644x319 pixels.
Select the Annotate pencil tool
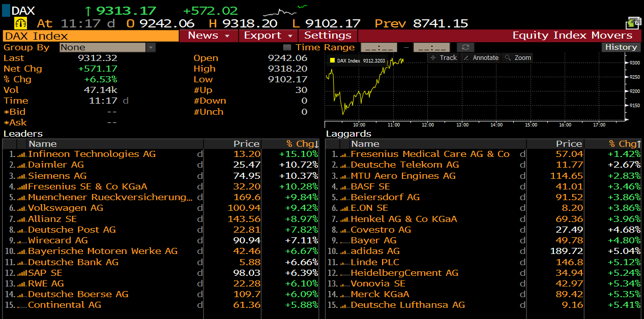(x=481, y=58)
